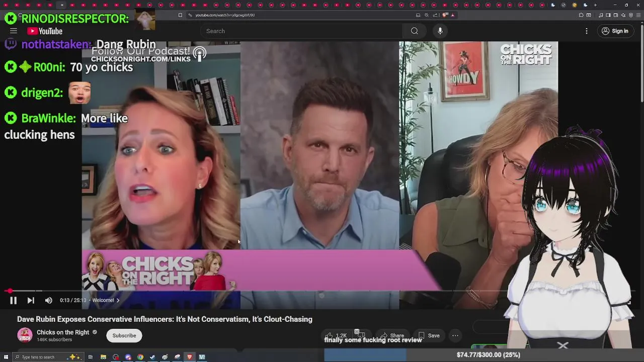Open the Windows Start button
The width and height of the screenshot is (644, 362).
point(6,357)
